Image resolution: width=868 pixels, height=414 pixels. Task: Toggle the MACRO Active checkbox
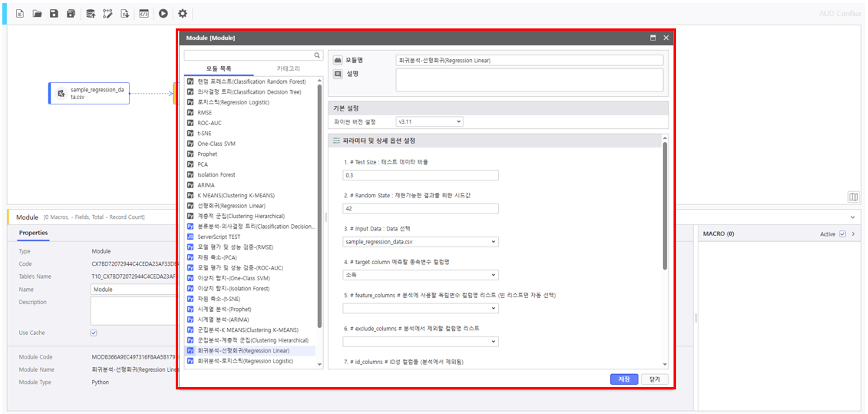842,234
